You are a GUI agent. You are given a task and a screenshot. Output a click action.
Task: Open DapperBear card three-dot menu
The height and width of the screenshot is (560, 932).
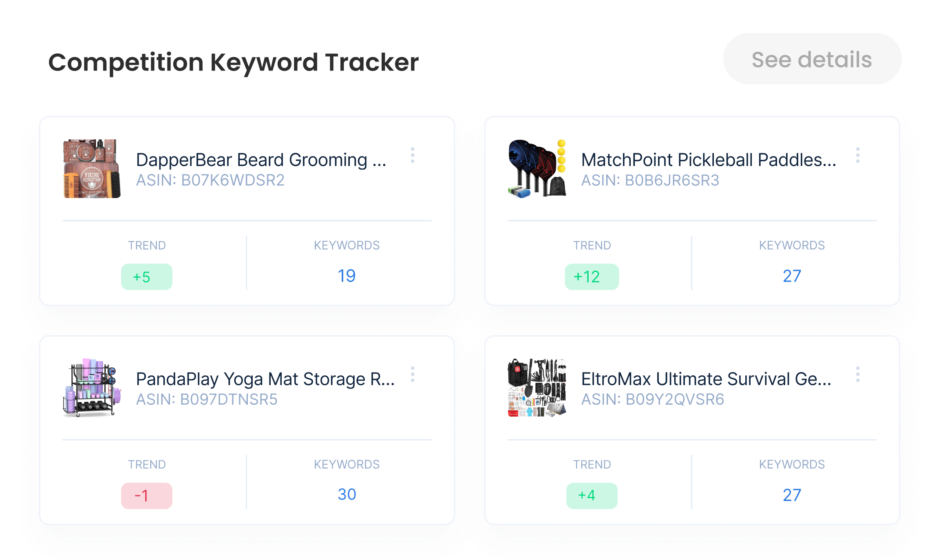click(413, 155)
